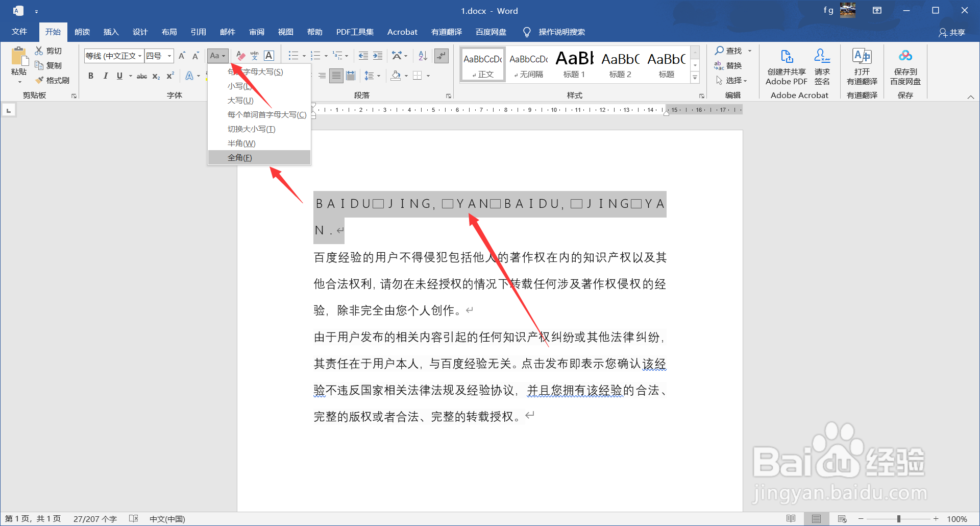Open the font name dropdown
Screen dimensions: 980x526
coord(139,56)
